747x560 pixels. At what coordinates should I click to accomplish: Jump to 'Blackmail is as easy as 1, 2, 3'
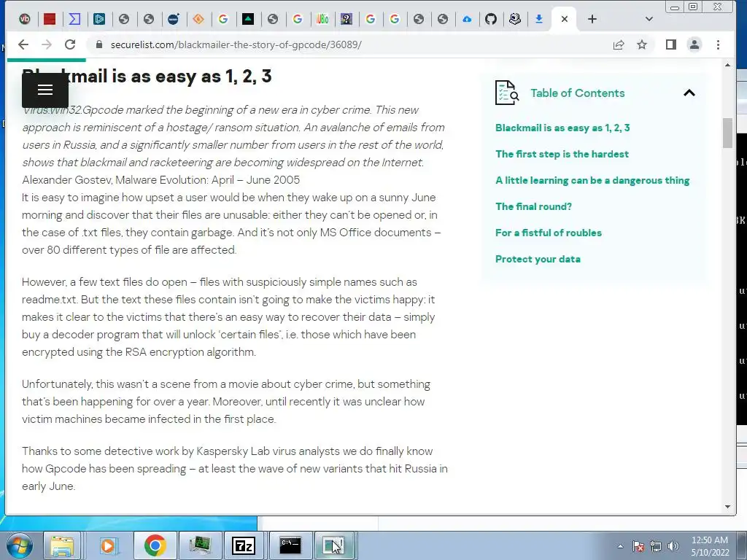(x=562, y=128)
